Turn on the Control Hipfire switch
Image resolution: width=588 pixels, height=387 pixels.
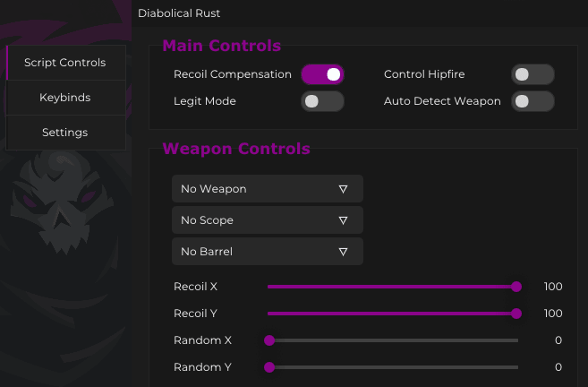point(533,74)
